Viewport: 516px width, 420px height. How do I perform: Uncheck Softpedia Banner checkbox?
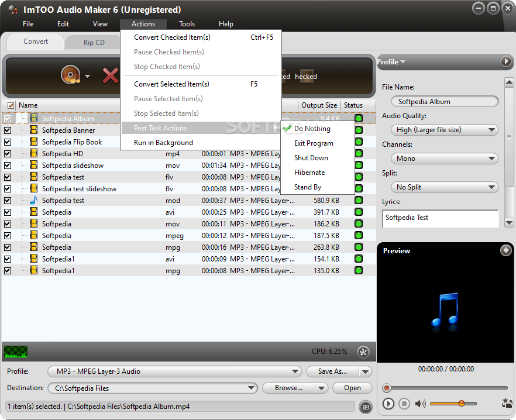tap(8, 130)
